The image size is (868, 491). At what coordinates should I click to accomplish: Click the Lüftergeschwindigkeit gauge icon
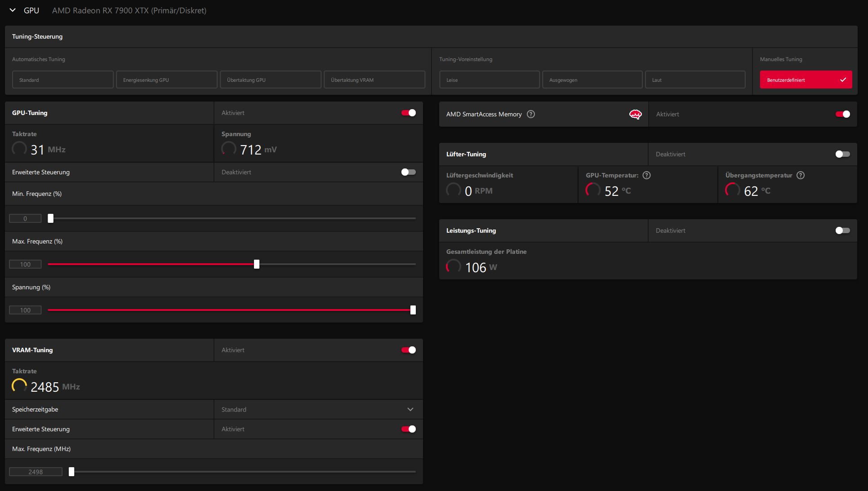coord(453,190)
